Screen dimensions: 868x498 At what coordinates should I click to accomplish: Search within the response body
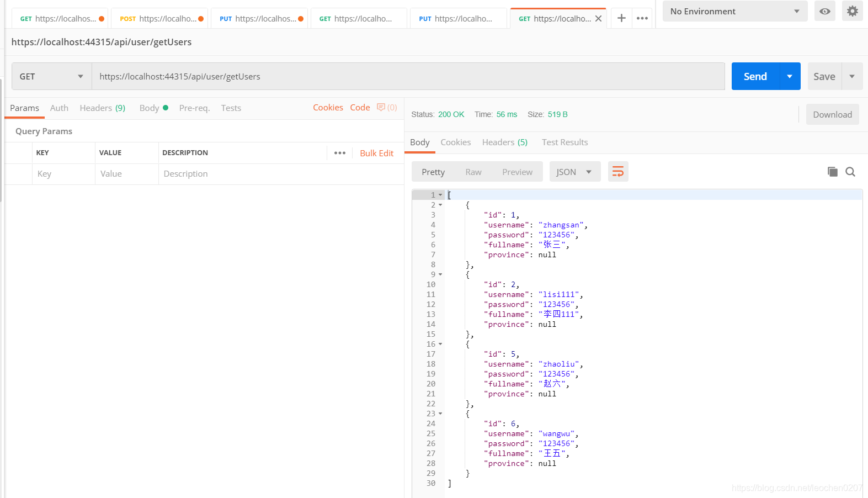tap(850, 172)
